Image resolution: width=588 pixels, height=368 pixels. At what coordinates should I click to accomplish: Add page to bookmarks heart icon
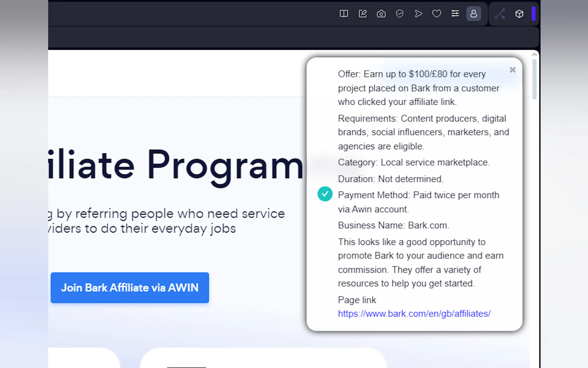pyautogui.click(x=437, y=14)
